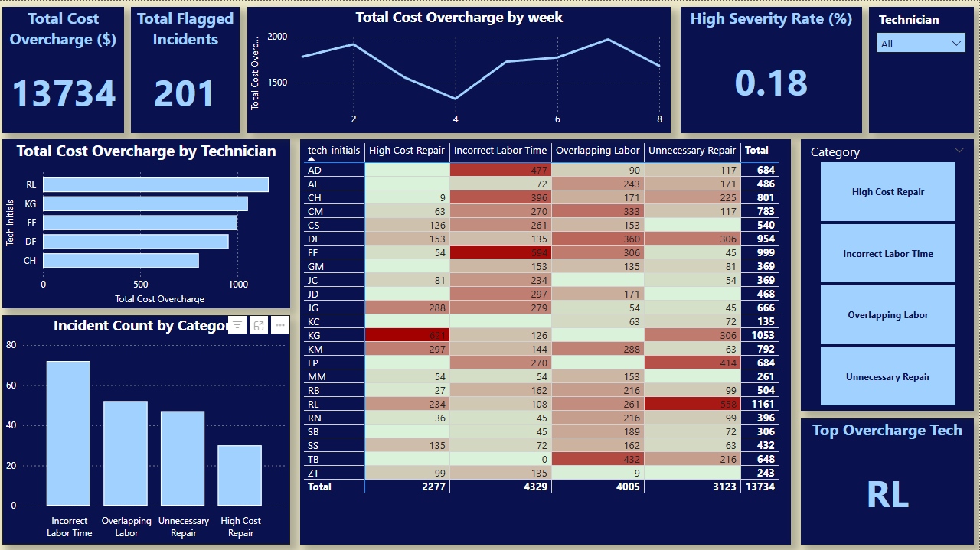
Task: Toggle the High Cost Repair filter
Action: [887, 190]
